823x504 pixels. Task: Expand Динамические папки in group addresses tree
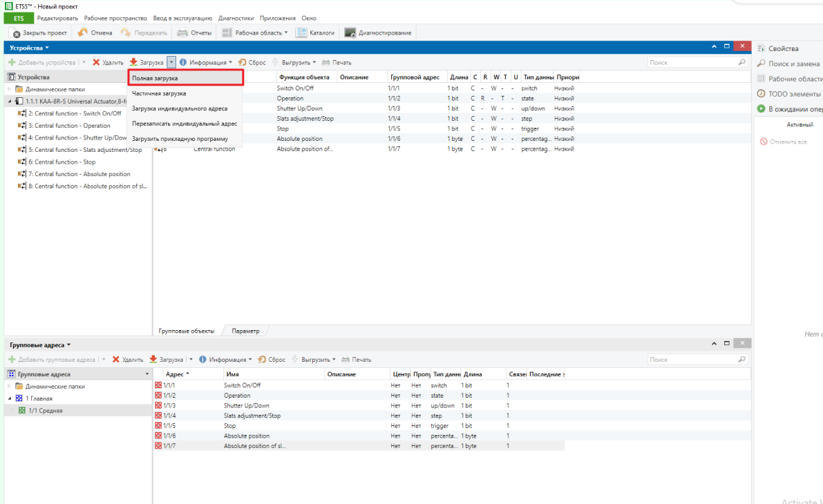click(9, 387)
